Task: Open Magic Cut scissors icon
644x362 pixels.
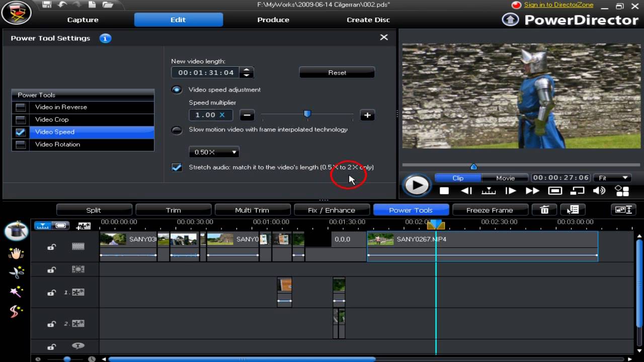Action: tap(16, 273)
